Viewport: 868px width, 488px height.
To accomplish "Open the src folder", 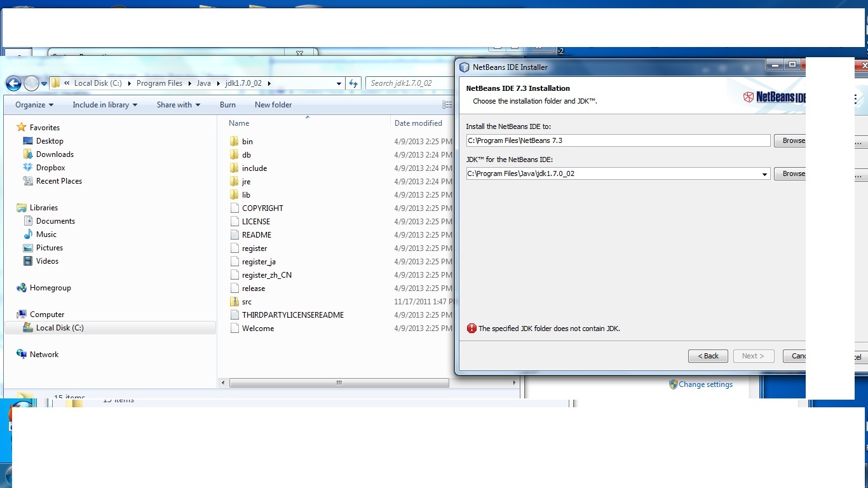I will 236,301.
